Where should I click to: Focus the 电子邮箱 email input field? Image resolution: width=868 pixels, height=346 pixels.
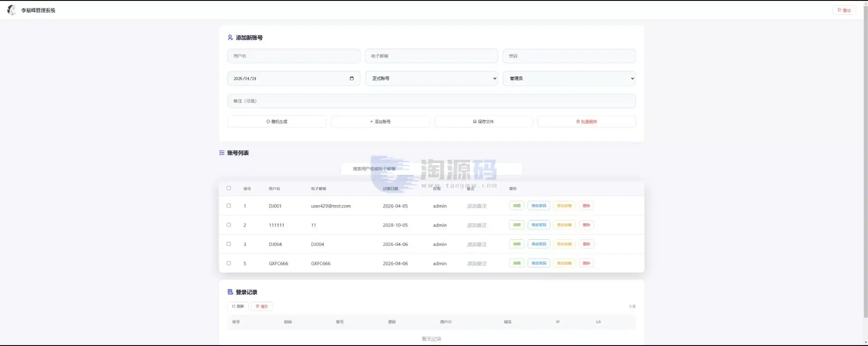pos(432,56)
